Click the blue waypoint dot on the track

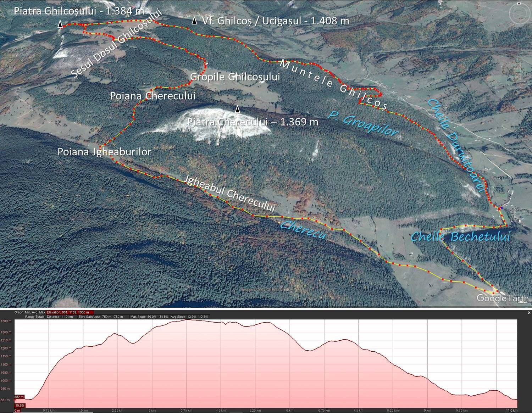click(501, 208)
